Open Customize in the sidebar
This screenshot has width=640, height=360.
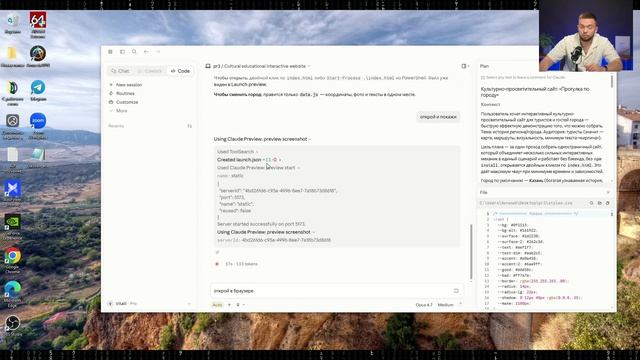[124, 102]
